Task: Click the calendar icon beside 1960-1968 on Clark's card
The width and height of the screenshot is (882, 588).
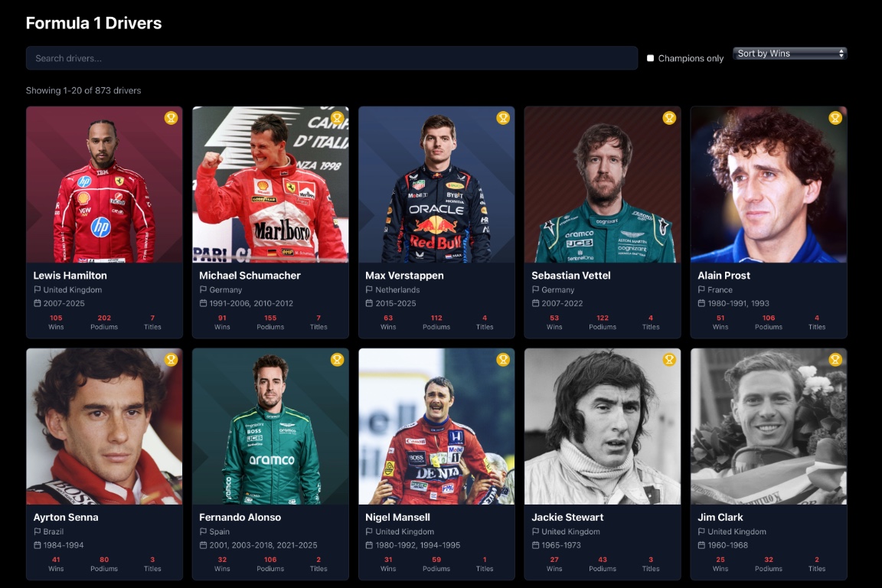Action: 700,545
